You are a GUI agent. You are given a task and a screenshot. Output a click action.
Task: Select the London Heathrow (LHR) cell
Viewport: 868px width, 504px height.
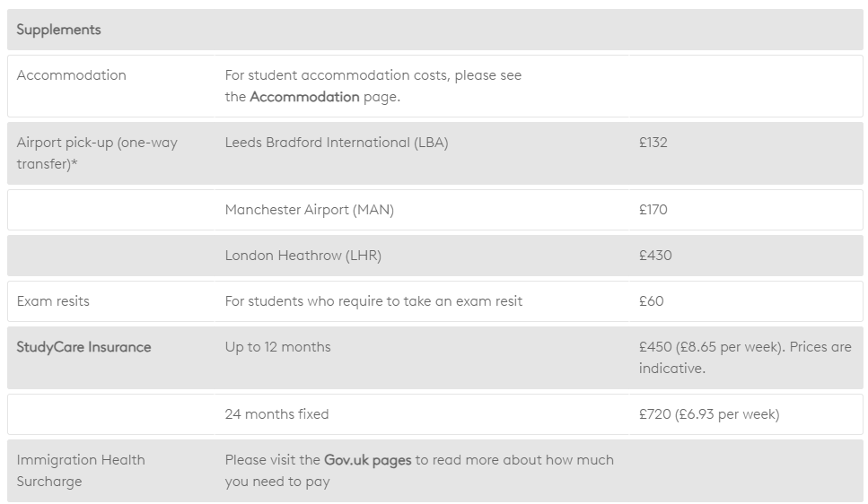(x=302, y=256)
